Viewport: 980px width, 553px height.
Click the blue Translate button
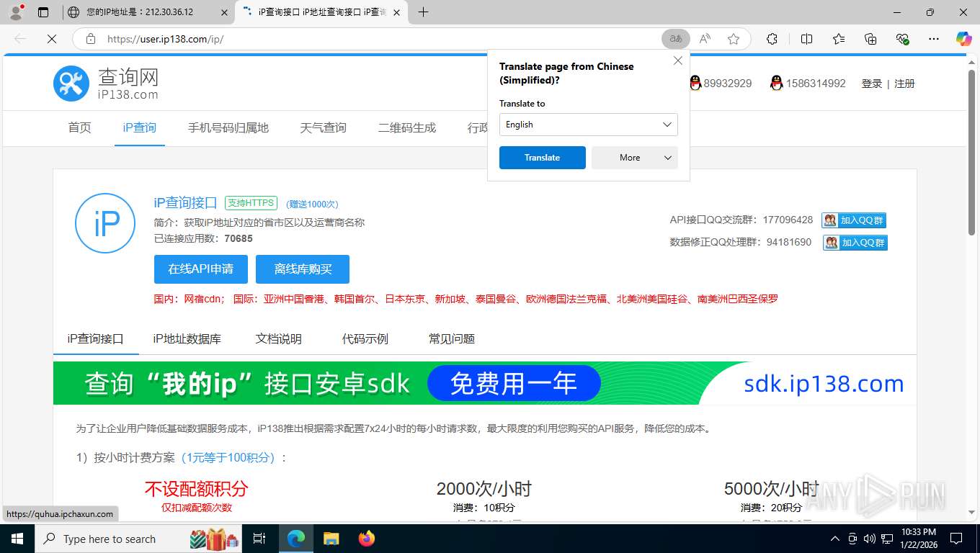tap(542, 158)
